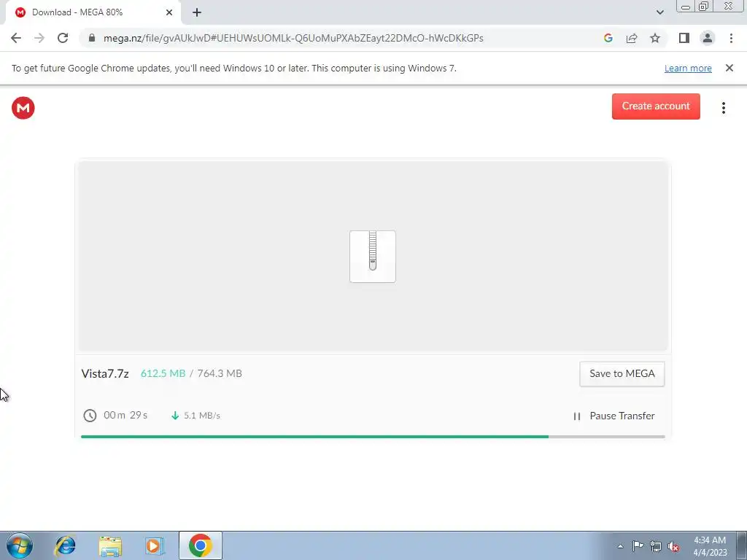Click the share page icon
Viewport: 747px width, 560px height.
[x=632, y=38]
